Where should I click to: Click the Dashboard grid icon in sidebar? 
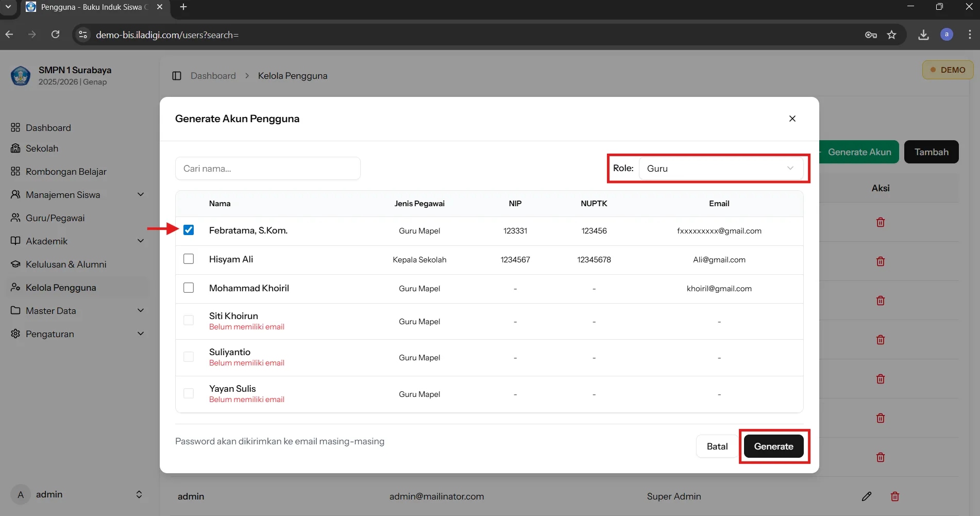(x=15, y=127)
